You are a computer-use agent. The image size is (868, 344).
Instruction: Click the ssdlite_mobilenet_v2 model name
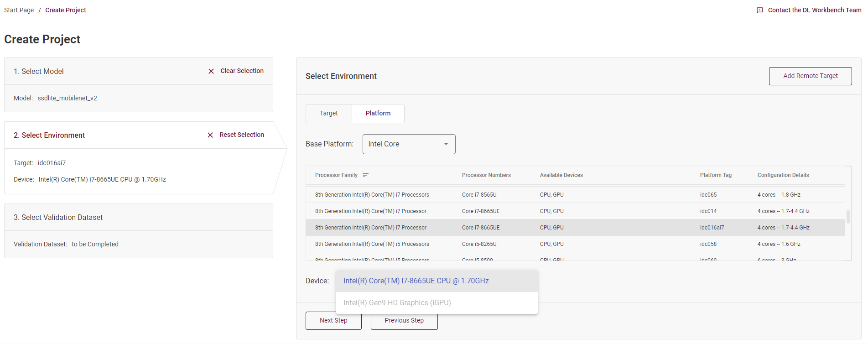point(67,98)
